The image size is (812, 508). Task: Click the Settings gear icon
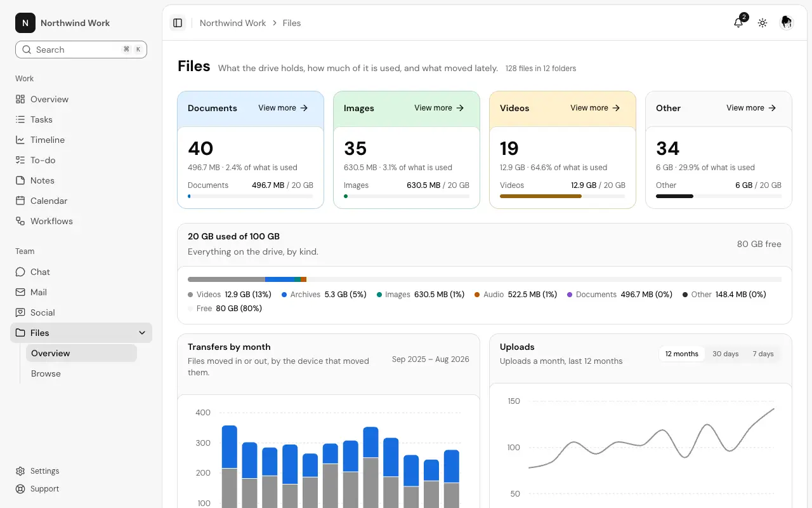coord(20,471)
